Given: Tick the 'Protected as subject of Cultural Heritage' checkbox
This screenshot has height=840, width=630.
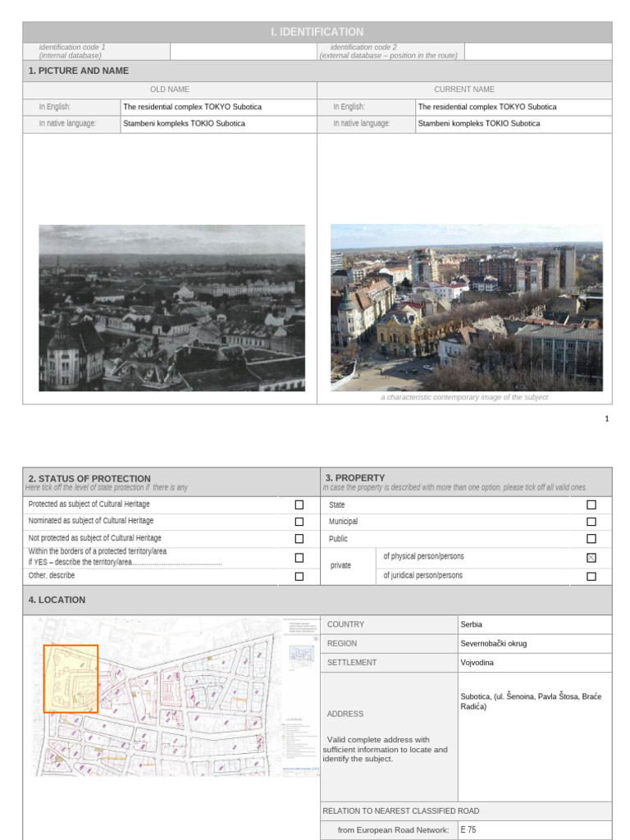Looking at the screenshot, I should click(x=299, y=504).
